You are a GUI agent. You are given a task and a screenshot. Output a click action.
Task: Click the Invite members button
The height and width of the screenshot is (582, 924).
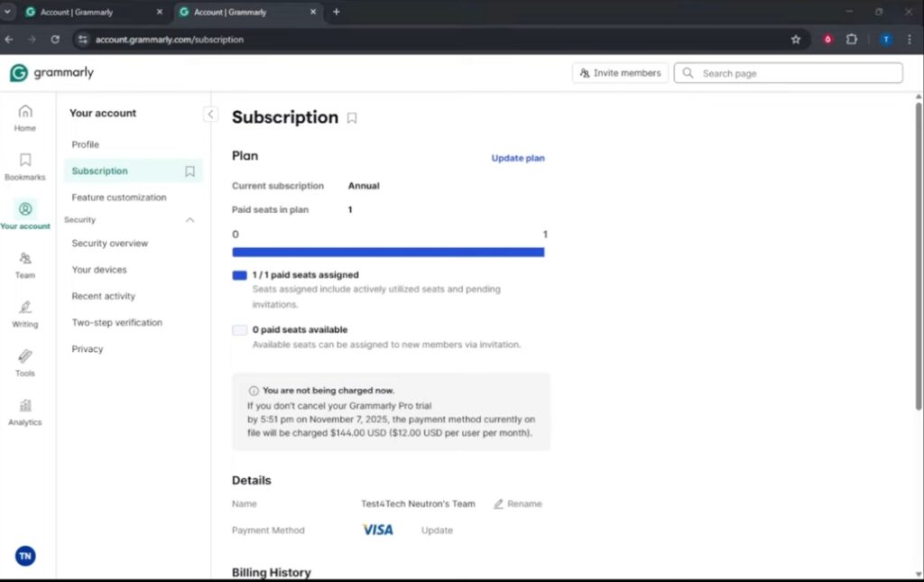620,73
